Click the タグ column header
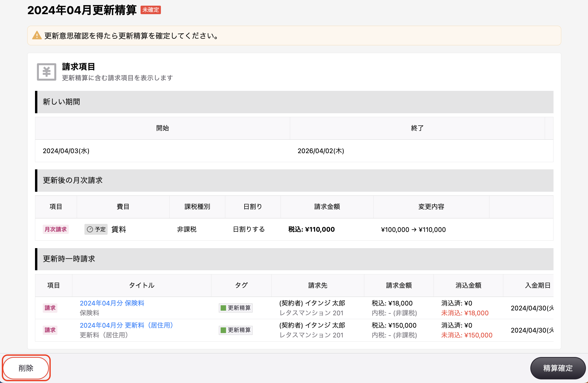588x383 pixels. tap(241, 285)
